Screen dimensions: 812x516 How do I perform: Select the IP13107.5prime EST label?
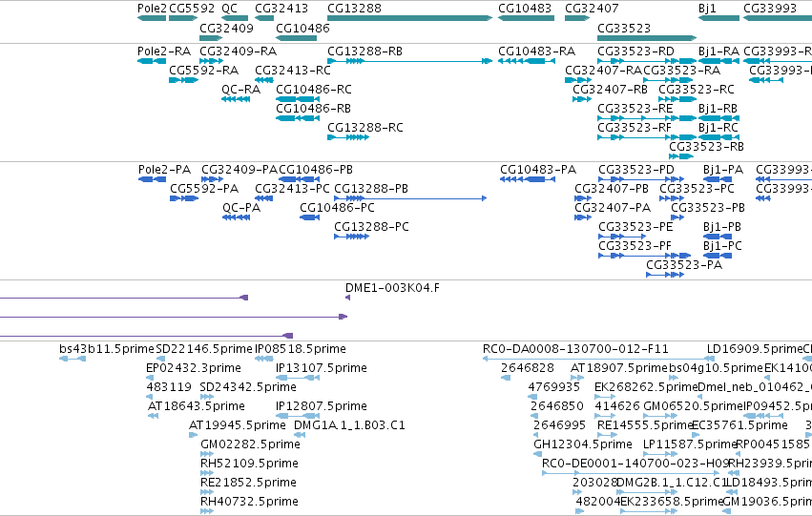tap(322, 368)
